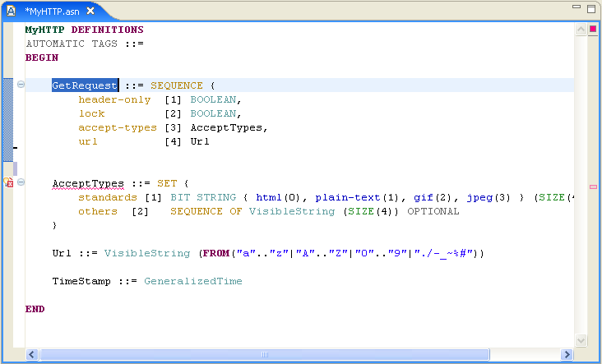The height and width of the screenshot is (364, 602).
Task: Click the horizontal scrollbar right arrow
Action: pos(567,355)
